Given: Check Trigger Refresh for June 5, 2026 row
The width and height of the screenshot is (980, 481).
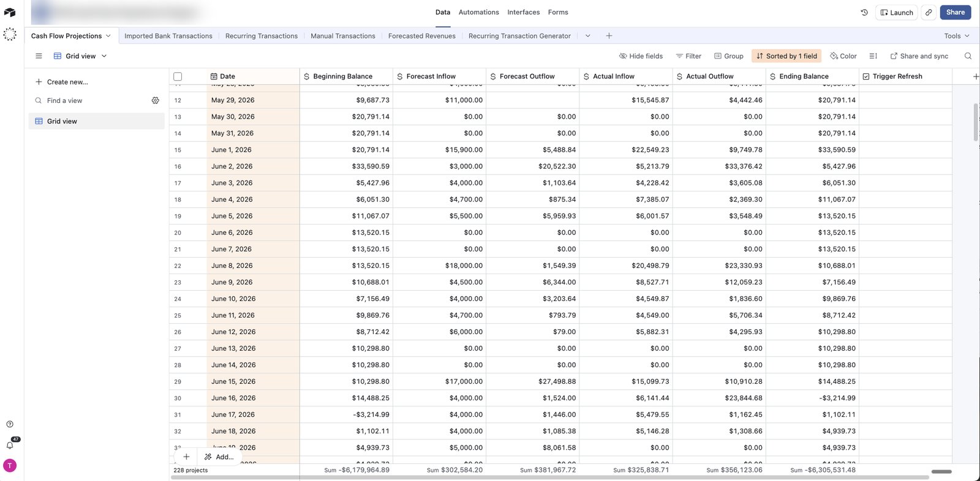Looking at the screenshot, I should (x=905, y=216).
